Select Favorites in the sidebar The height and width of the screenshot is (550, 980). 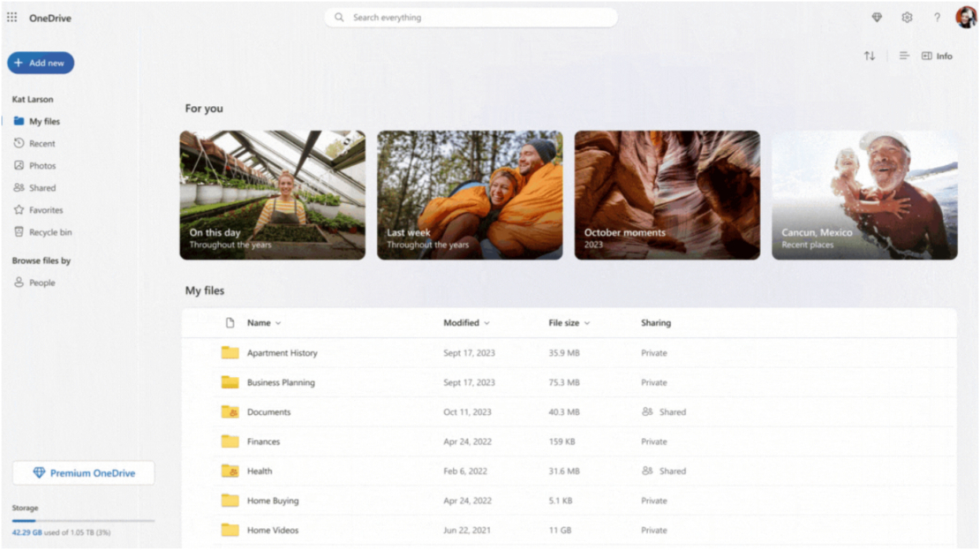pos(46,210)
